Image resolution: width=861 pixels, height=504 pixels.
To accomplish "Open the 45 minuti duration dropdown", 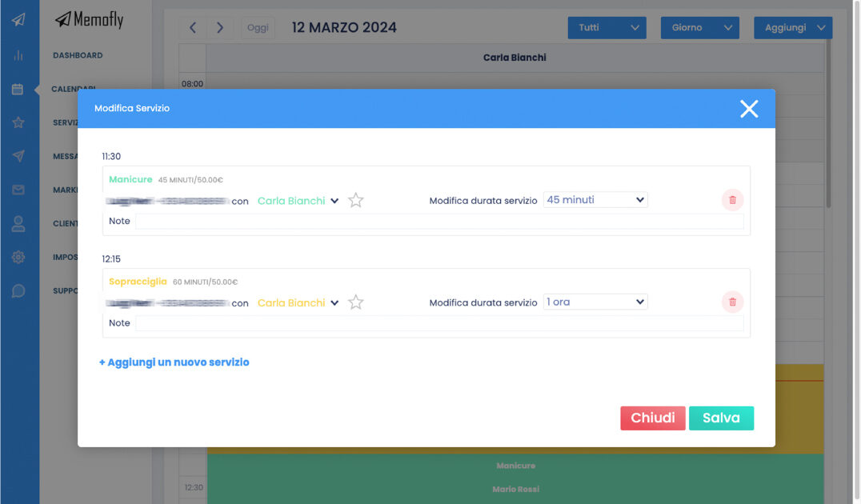I will pos(595,200).
